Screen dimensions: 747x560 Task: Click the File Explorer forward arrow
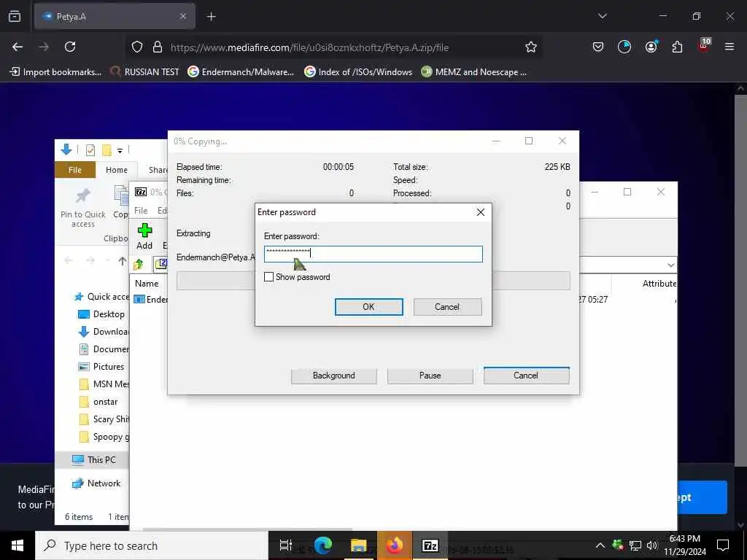click(90, 260)
